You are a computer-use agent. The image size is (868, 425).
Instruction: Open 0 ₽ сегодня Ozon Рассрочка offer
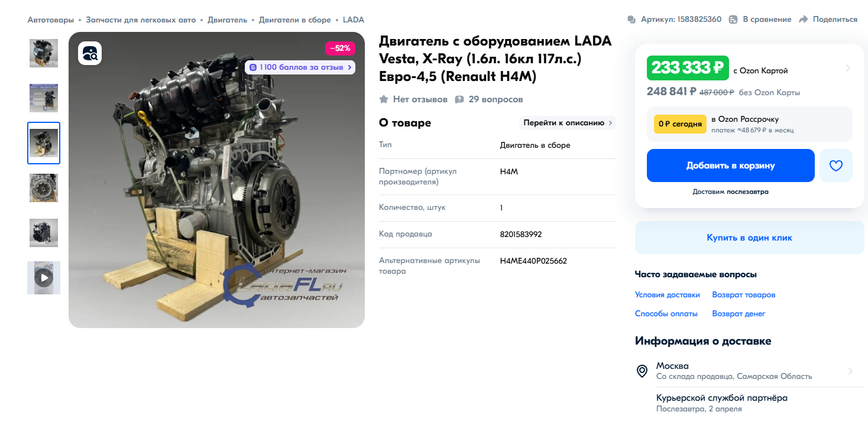pyautogui.click(x=750, y=124)
